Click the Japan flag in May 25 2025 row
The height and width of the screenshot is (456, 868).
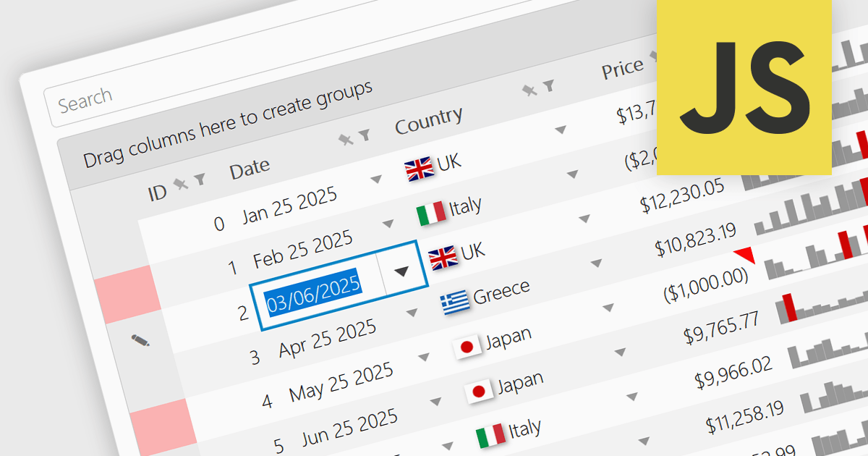467,346
